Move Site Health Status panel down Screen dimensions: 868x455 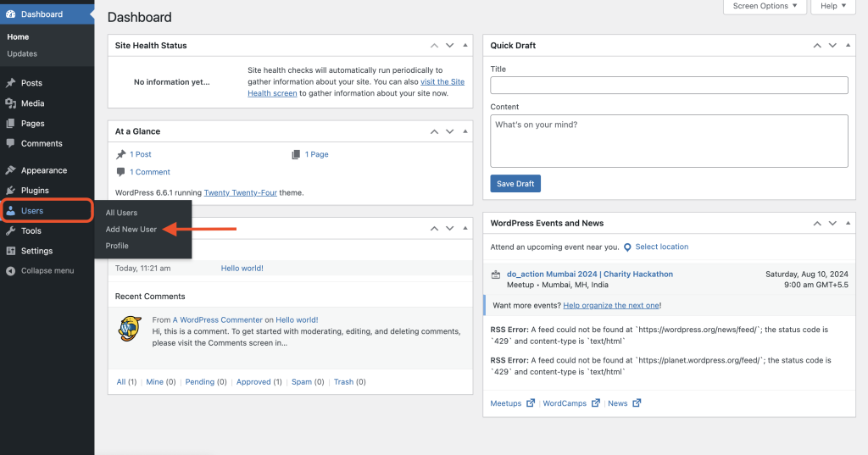point(449,46)
